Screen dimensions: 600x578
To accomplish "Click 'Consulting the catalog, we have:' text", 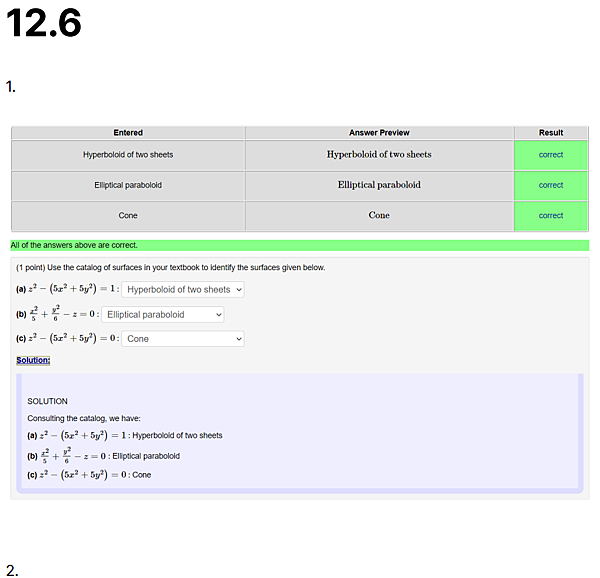I will tap(84, 418).
